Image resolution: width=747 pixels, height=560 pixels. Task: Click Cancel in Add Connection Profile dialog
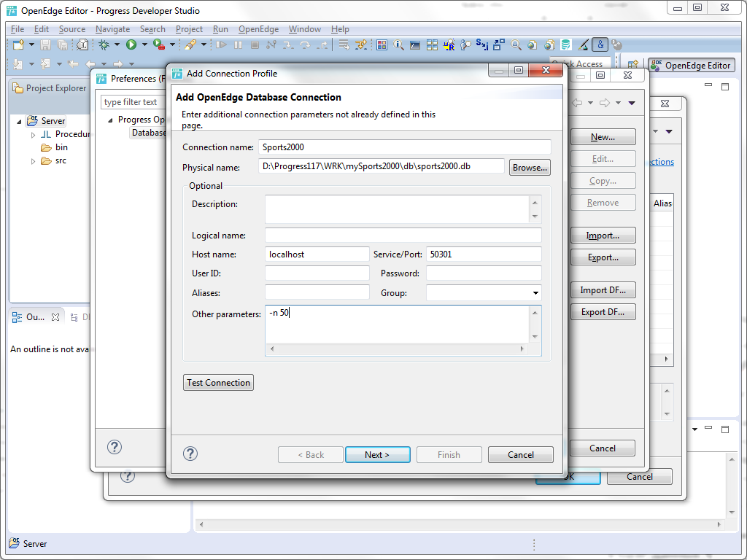(x=521, y=455)
